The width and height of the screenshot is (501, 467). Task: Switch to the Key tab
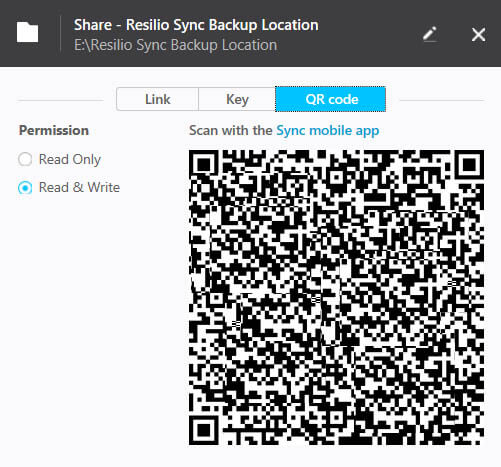point(237,99)
